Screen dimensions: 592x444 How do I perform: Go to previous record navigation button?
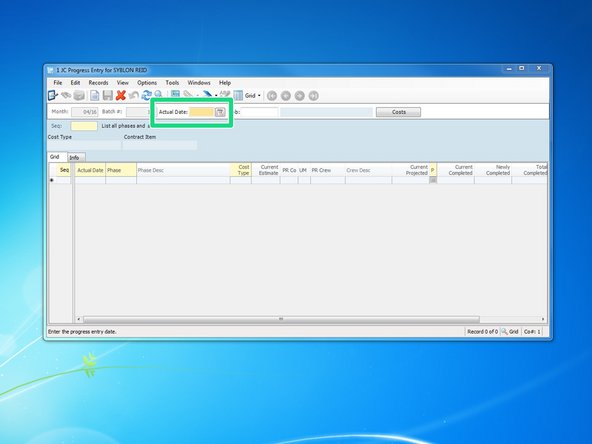click(286, 96)
